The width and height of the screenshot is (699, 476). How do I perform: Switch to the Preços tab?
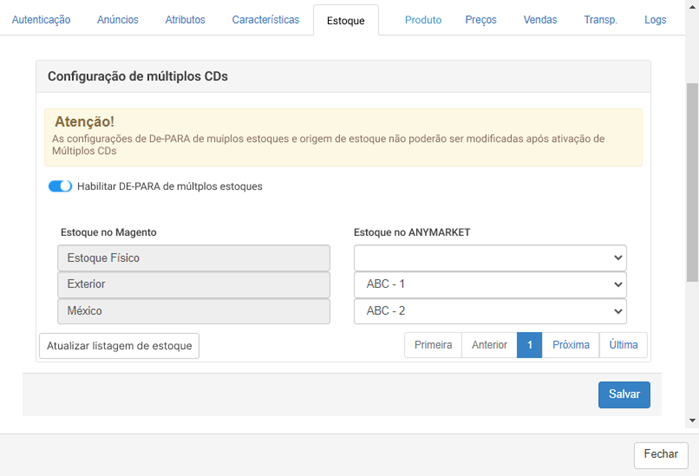481,20
